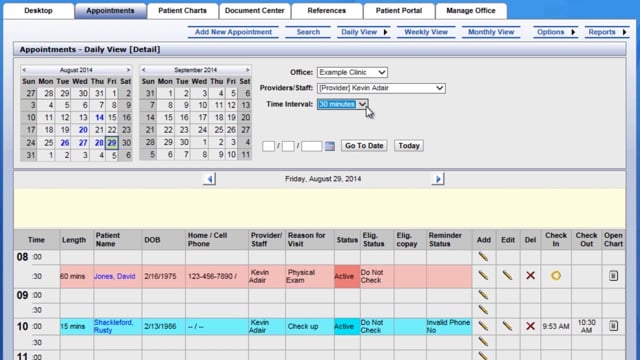Switch to Document Center tab

tap(255, 11)
